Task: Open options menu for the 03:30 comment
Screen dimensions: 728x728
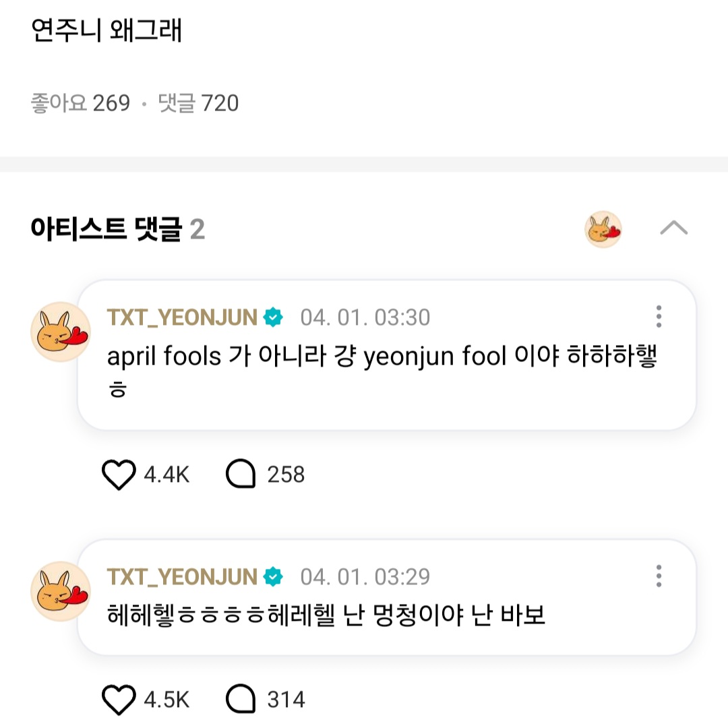Action: [659, 317]
